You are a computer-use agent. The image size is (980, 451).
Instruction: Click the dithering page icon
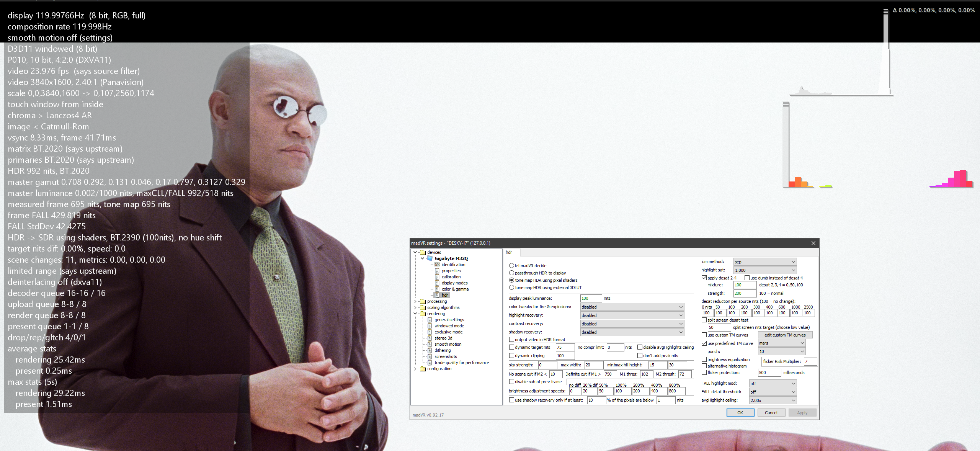click(x=430, y=350)
